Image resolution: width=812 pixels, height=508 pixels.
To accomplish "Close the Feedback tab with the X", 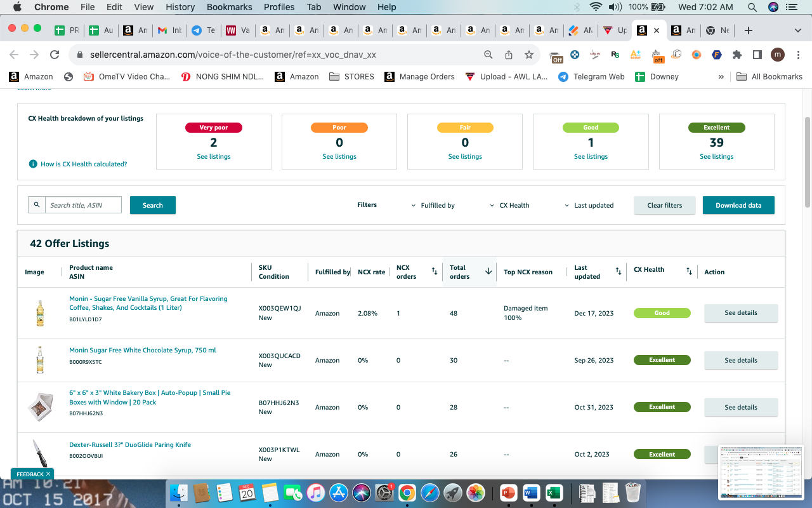I will pyautogui.click(x=48, y=474).
